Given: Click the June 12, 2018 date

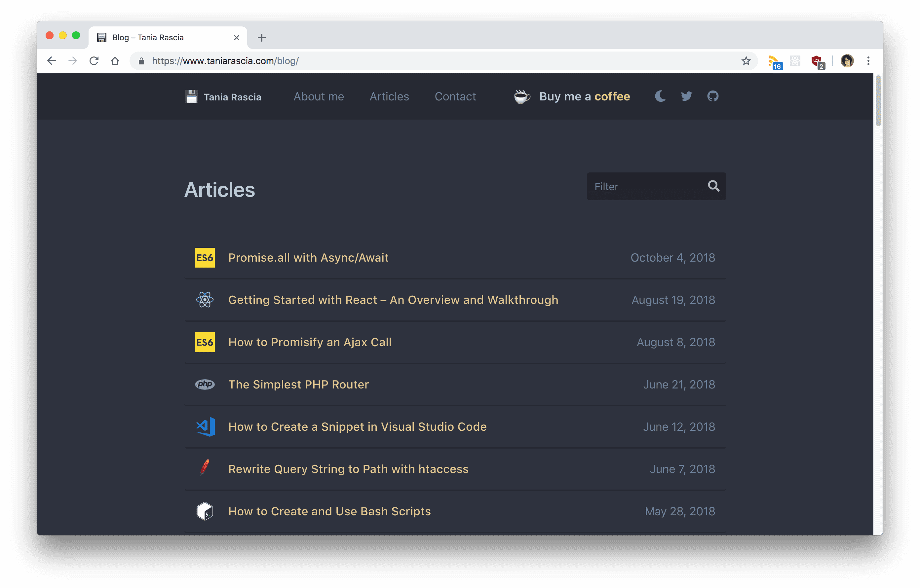Looking at the screenshot, I should coord(679,427).
